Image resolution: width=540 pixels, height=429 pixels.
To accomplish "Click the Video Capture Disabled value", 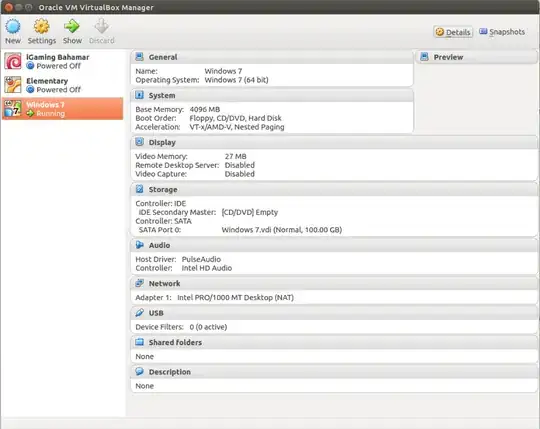I will [240, 174].
